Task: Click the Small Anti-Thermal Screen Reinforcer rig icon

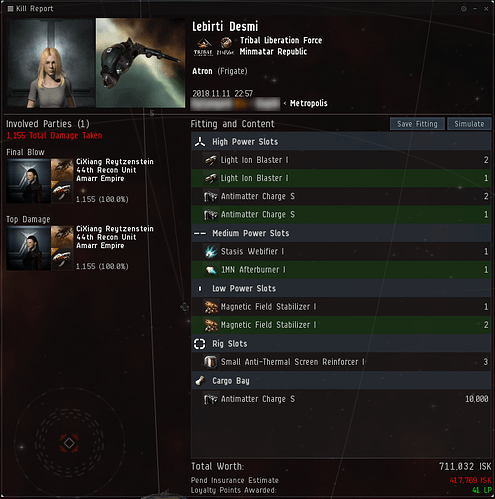Action: (x=211, y=362)
